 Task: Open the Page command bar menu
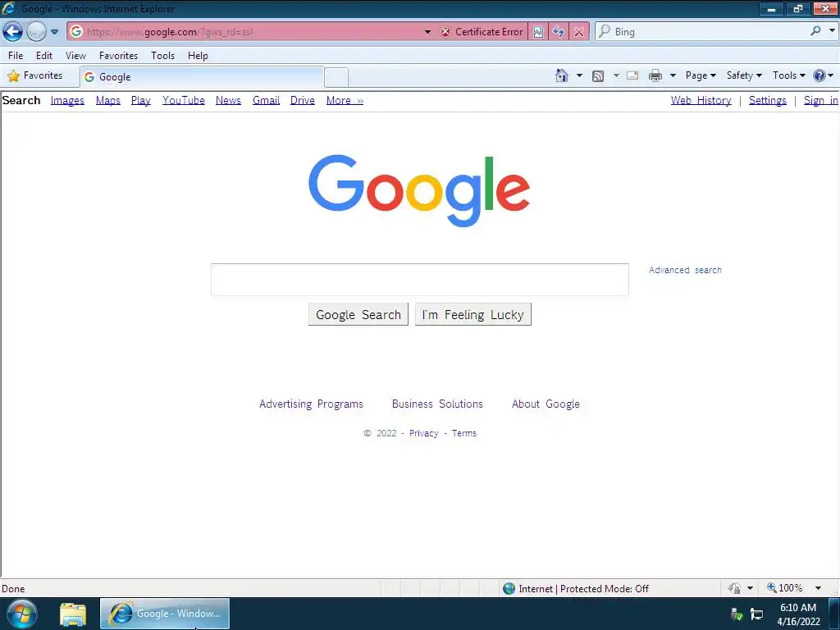point(701,76)
